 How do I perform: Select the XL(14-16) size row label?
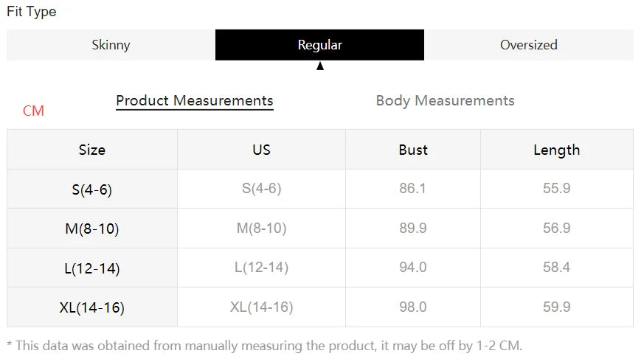click(x=92, y=307)
